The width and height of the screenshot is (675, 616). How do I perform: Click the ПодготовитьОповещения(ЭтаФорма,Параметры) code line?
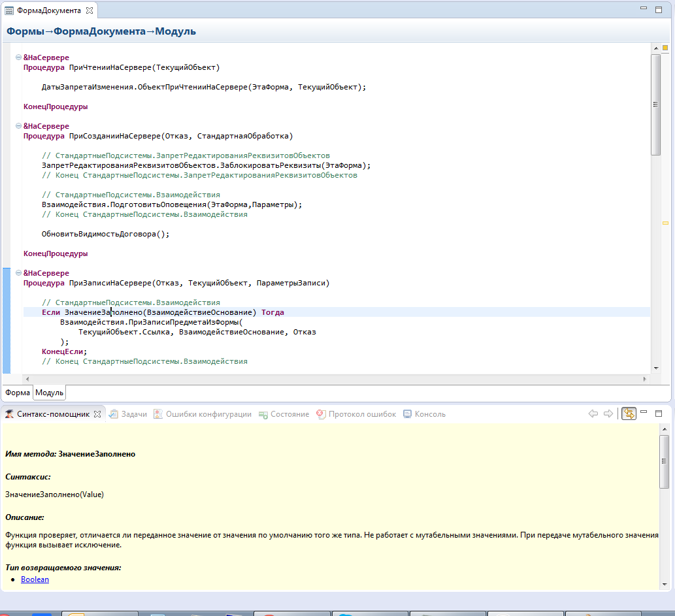[172, 204]
